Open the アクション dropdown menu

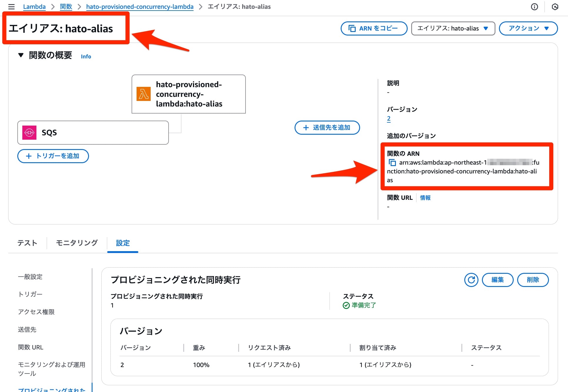[x=528, y=28]
